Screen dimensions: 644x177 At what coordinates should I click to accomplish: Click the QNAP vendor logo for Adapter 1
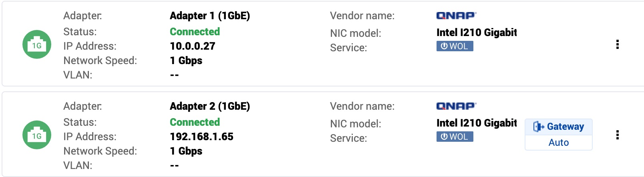(x=456, y=16)
